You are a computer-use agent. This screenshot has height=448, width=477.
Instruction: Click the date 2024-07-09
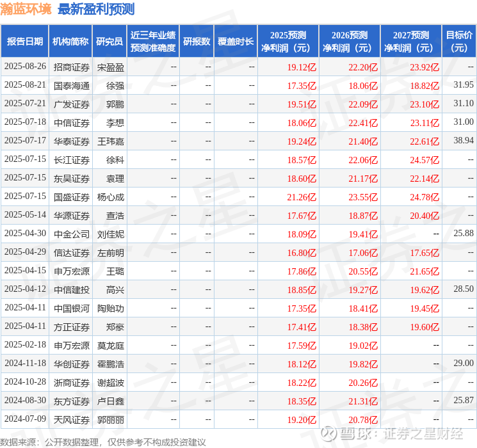[25, 419]
